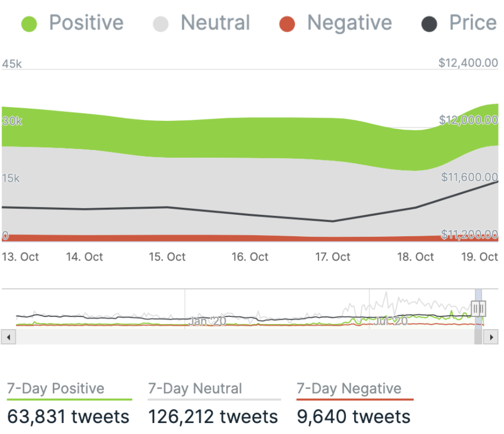
Task: Click the green Positive legend dot
Action: 29,24
